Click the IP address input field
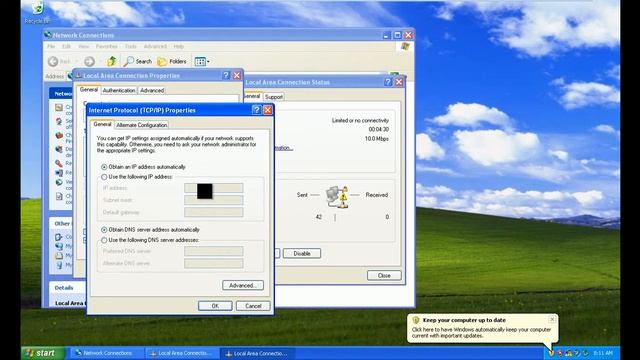 click(x=213, y=188)
